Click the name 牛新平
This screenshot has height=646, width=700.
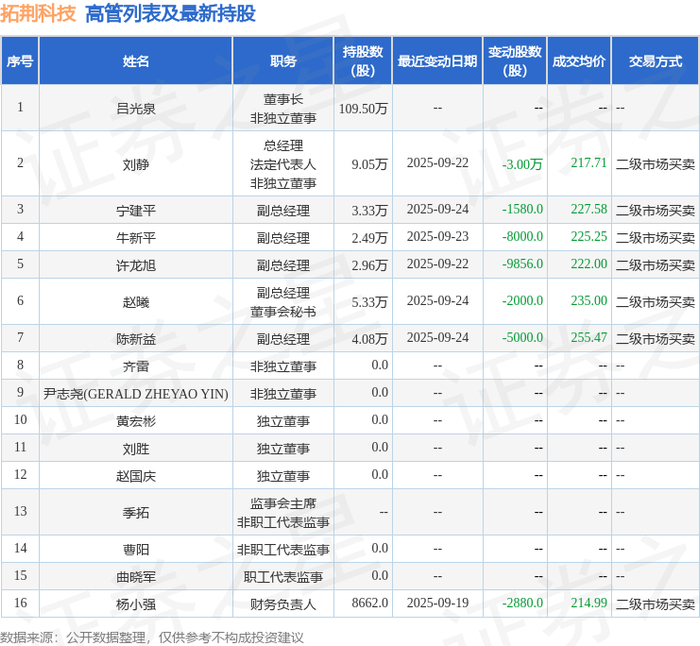pyautogui.click(x=136, y=238)
